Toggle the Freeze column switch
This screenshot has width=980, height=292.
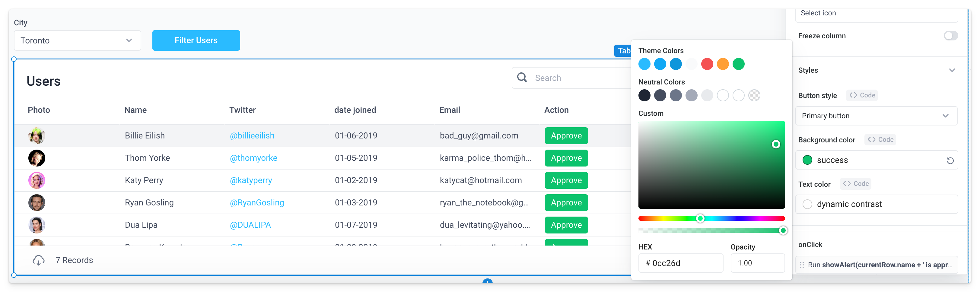(950, 36)
